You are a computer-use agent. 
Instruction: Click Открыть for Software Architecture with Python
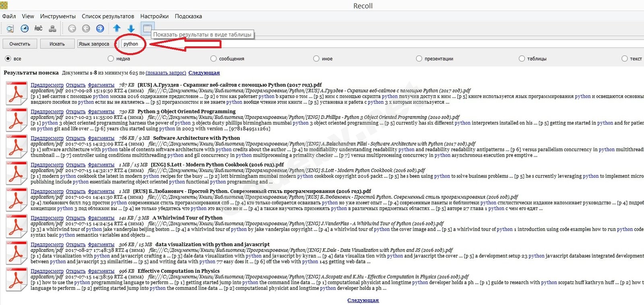pos(76,138)
